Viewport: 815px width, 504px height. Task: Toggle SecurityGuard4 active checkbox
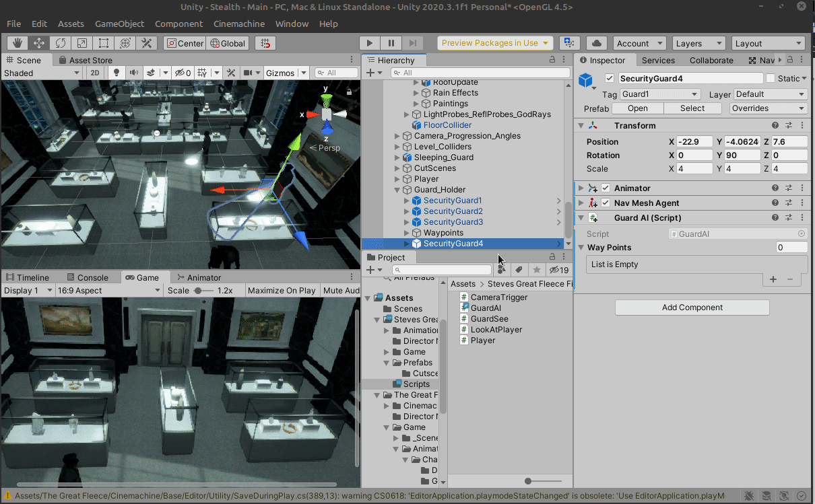tap(610, 79)
